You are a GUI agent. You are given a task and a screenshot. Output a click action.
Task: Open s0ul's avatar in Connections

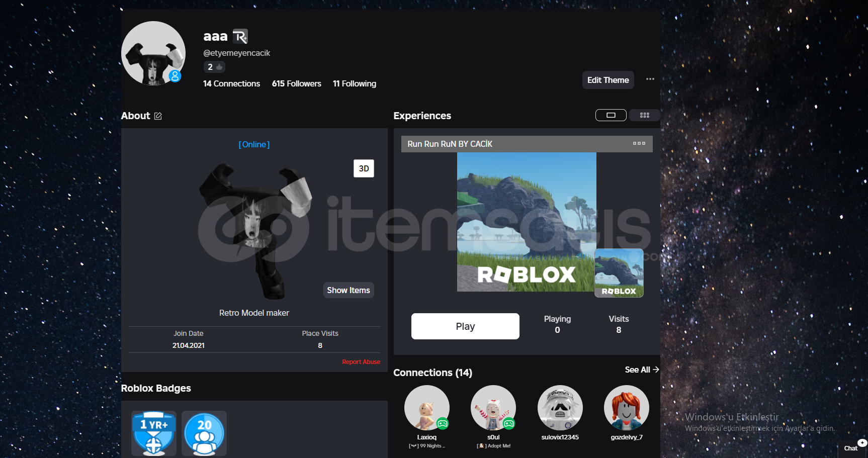point(493,408)
